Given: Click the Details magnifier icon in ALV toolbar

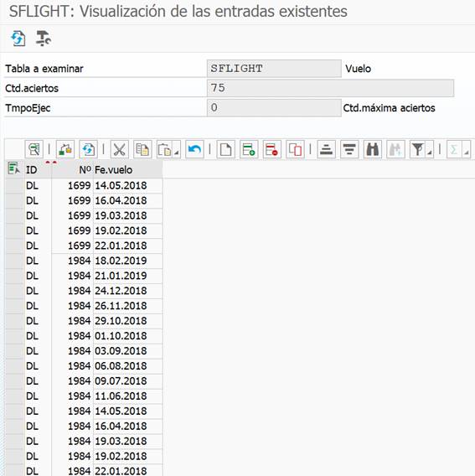Looking at the screenshot, I should [34, 149].
